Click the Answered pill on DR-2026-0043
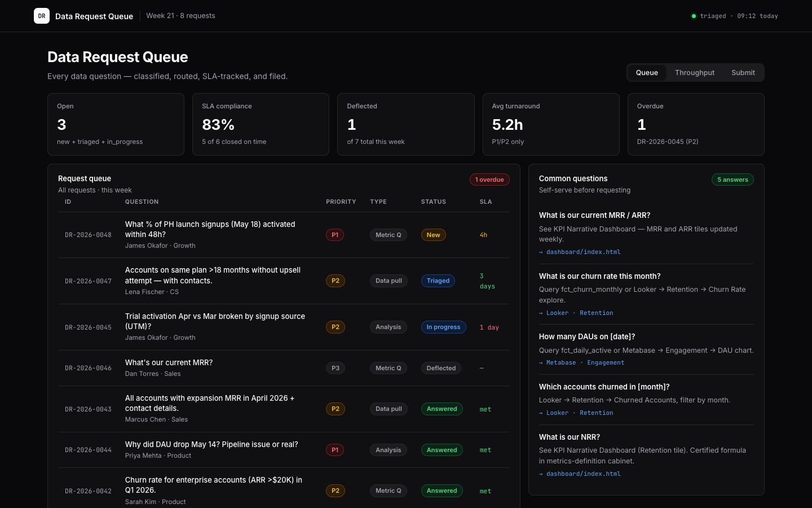Viewport: 812px width, 508px height. pos(442,409)
